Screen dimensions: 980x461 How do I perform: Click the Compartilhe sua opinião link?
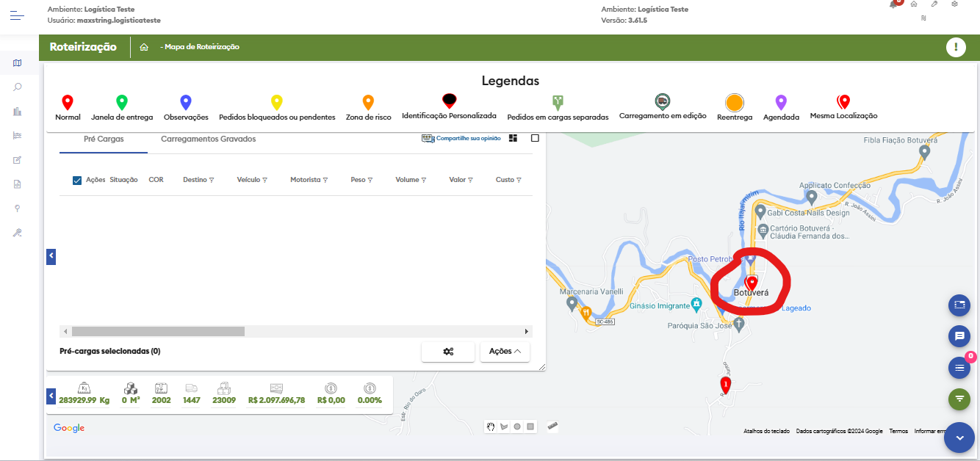point(461,138)
